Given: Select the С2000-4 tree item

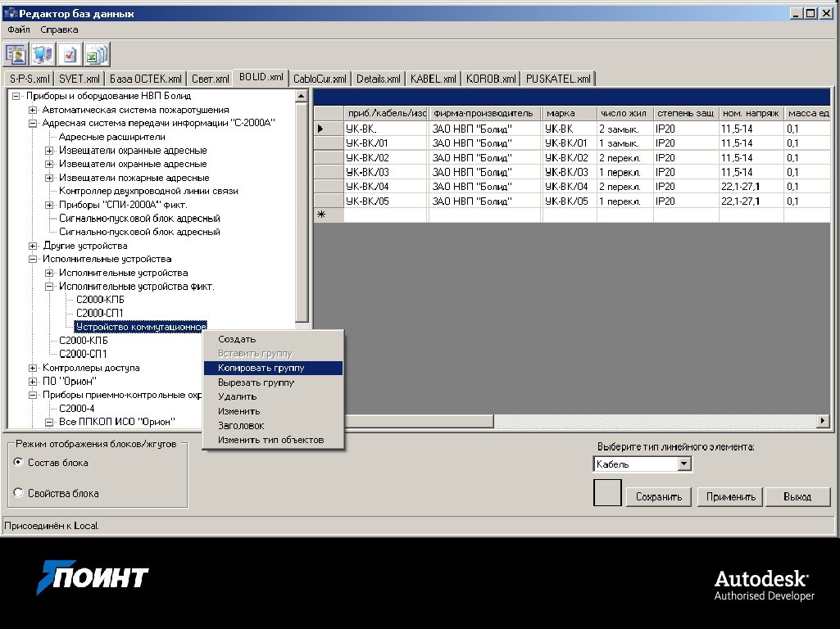Looking at the screenshot, I should [76, 408].
